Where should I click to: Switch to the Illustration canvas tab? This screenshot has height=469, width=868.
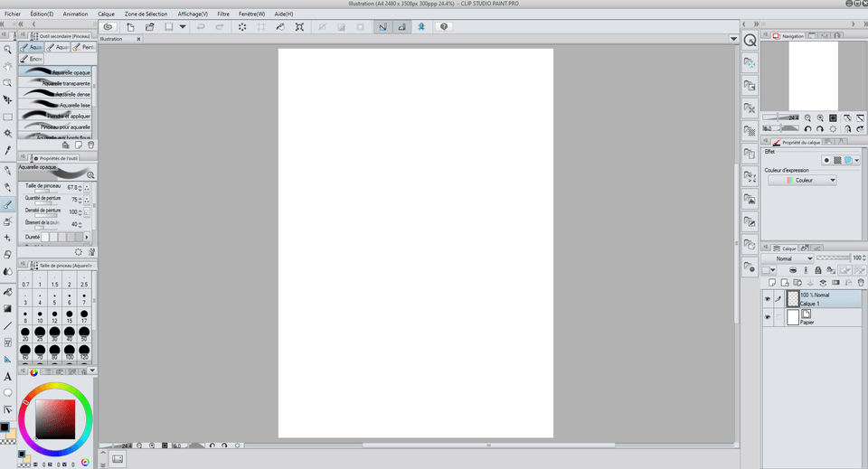[x=119, y=39]
